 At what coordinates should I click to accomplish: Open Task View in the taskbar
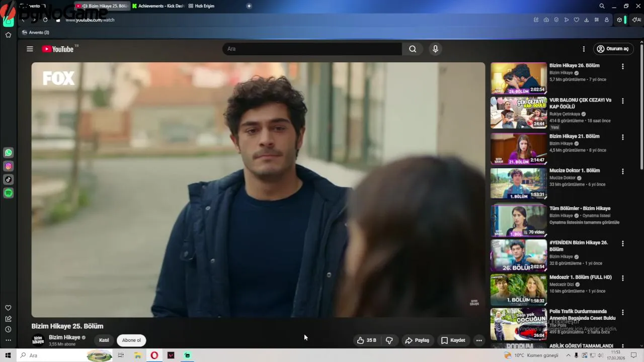point(121,355)
